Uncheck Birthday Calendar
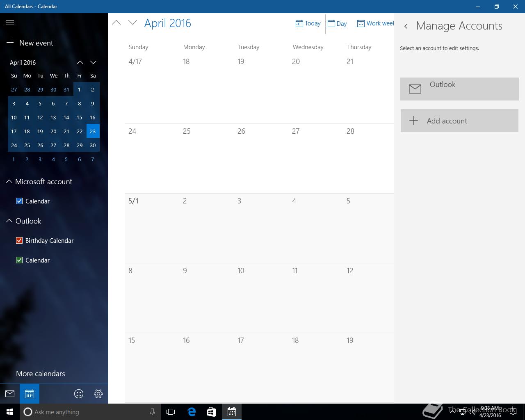 pyautogui.click(x=19, y=240)
